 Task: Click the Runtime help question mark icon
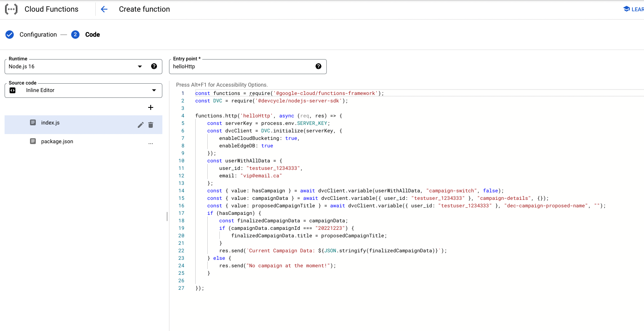tap(154, 66)
